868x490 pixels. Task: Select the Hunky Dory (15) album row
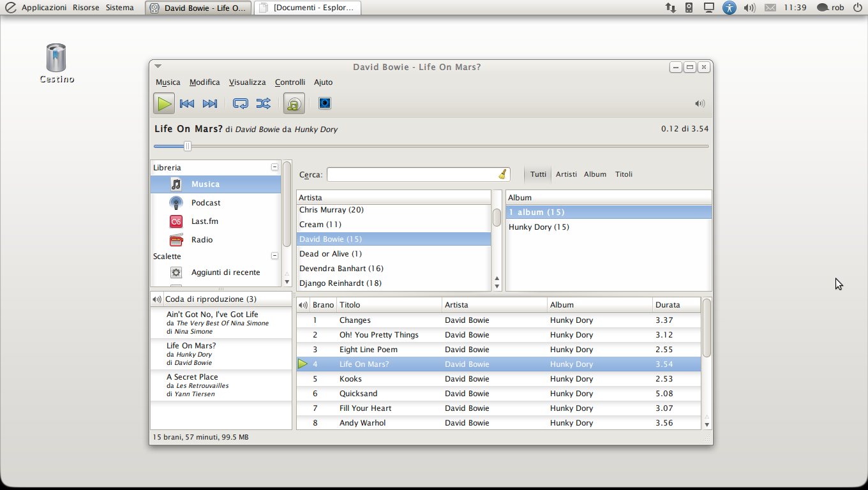point(609,227)
